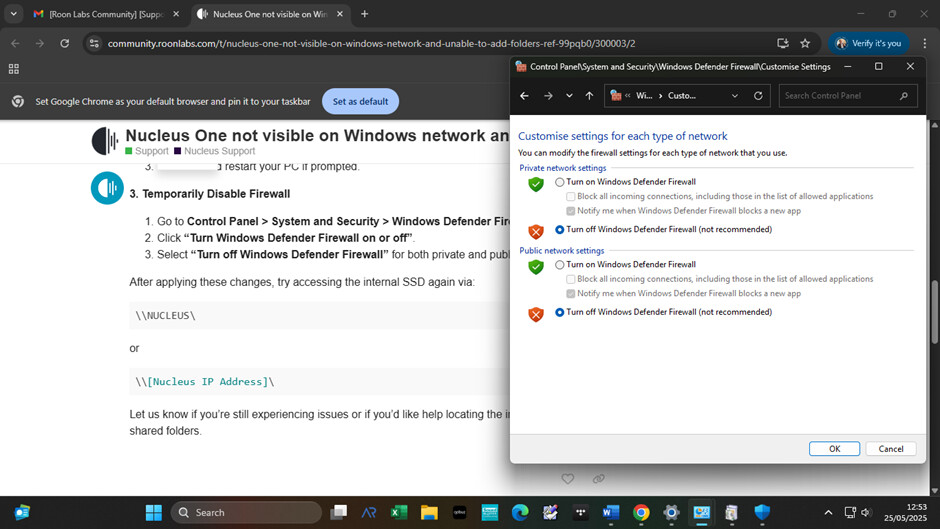Open widgets icon at taskbar left
Screen dimensions: 940x529
click(x=22, y=513)
